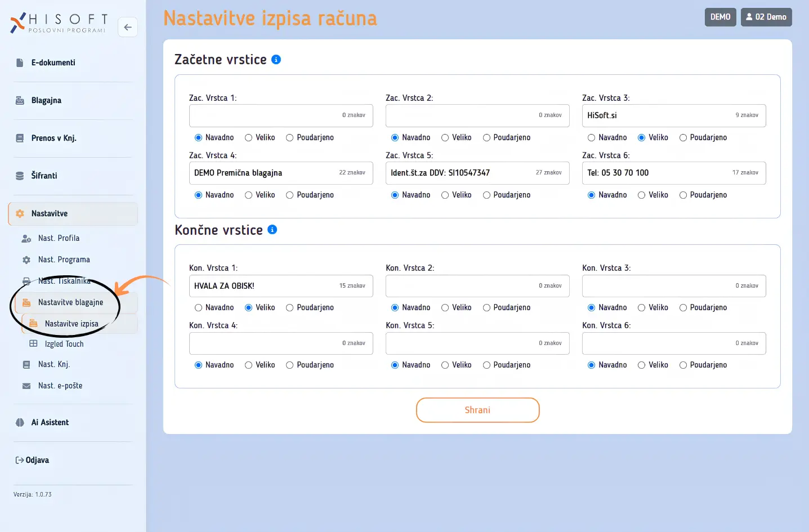The width and height of the screenshot is (809, 532).
Task: Select Poudarjeno for Kon. Vrstca 3
Action: click(x=683, y=307)
